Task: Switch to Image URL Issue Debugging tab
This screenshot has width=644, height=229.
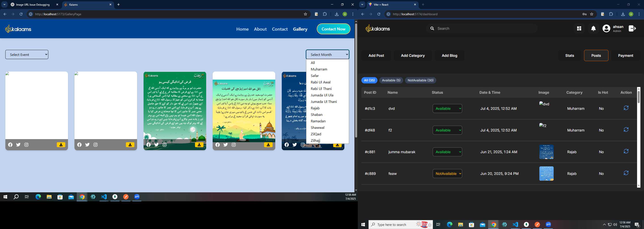Action: point(34,4)
